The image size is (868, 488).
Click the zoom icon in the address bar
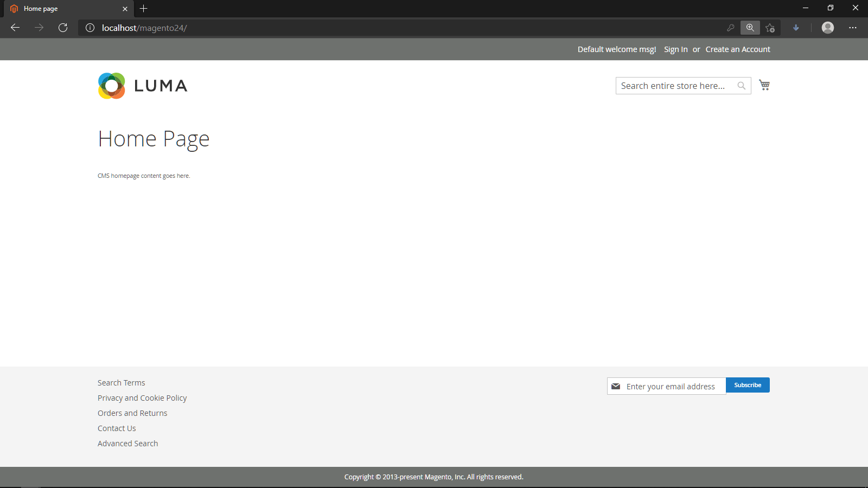tap(750, 28)
